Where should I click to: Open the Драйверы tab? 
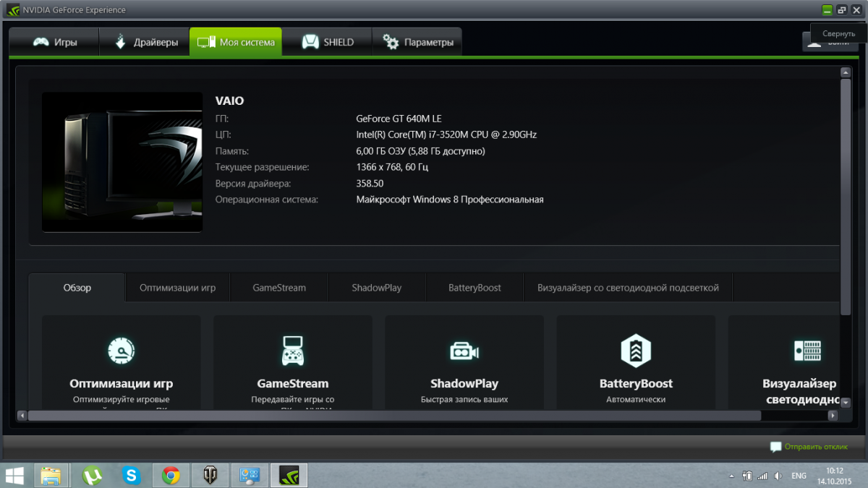pyautogui.click(x=145, y=42)
